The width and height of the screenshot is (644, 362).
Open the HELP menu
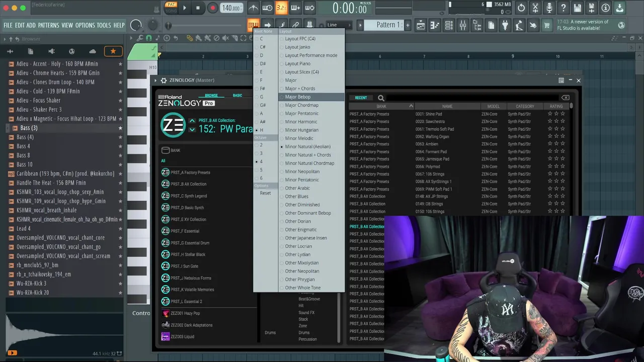coord(119,25)
